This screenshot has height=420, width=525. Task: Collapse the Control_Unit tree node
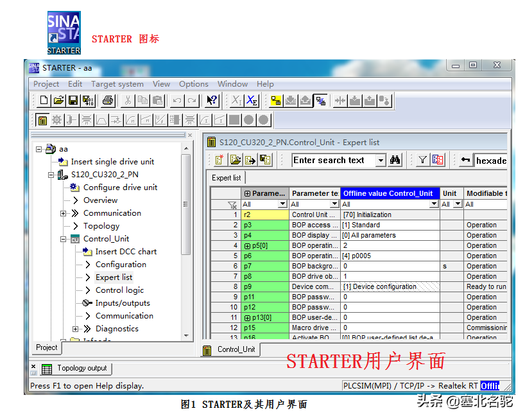[64, 239]
